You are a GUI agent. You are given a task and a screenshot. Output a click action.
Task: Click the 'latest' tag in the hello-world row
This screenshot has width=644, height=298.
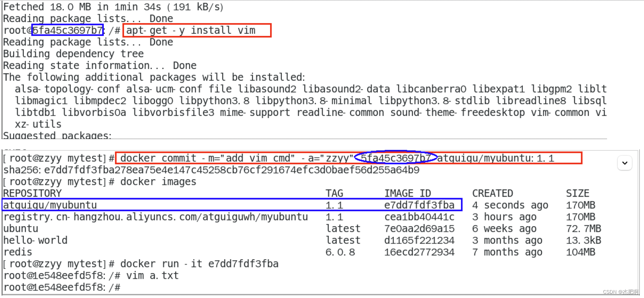[x=343, y=240]
